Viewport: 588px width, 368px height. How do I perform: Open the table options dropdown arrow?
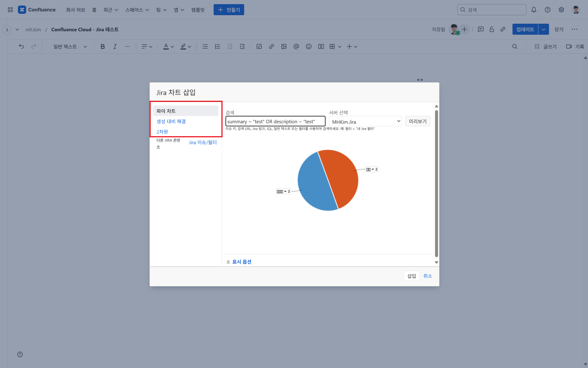click(x=340, y=46)
